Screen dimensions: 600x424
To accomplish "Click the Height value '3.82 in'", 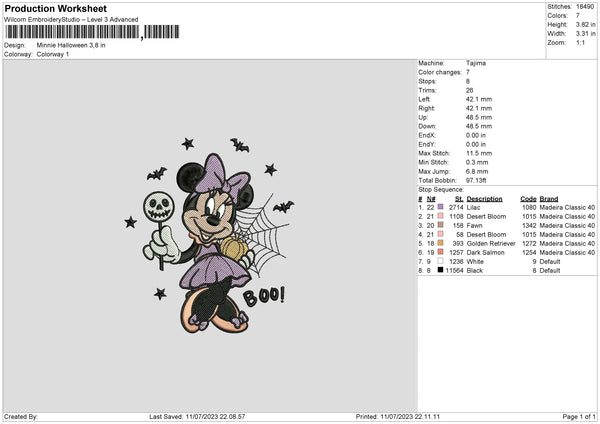I will [x=585, y=24].
